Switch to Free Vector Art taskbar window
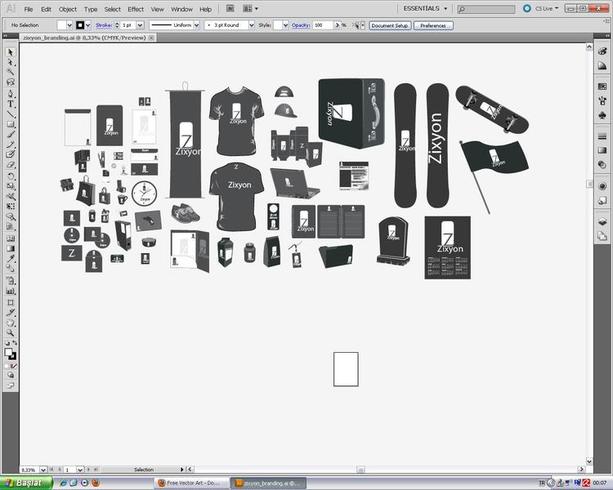The width and height of the screenshot is (613, 490). click(192, 483)
